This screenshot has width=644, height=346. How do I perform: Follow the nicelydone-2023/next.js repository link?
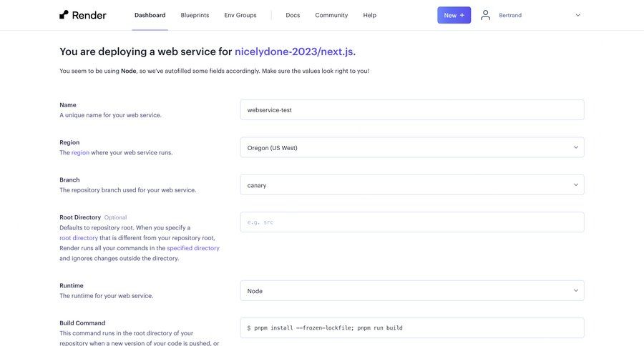pyautogui.click(x=295, y=51)
